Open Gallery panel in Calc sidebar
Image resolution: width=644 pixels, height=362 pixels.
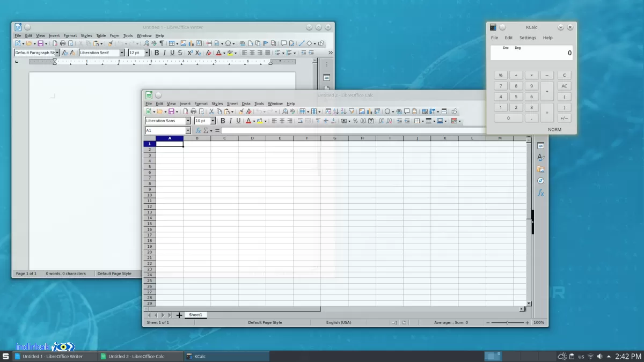click(x=541, y=169)
